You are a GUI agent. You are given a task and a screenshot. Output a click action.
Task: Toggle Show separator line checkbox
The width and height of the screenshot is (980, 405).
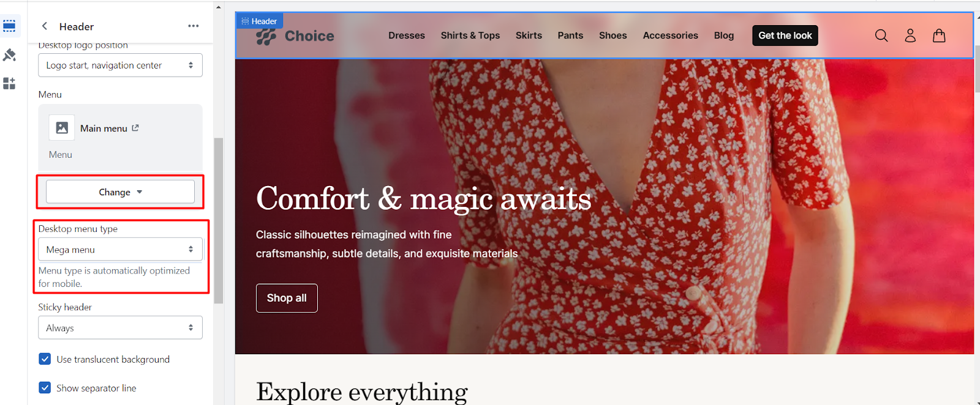point(45,388)
